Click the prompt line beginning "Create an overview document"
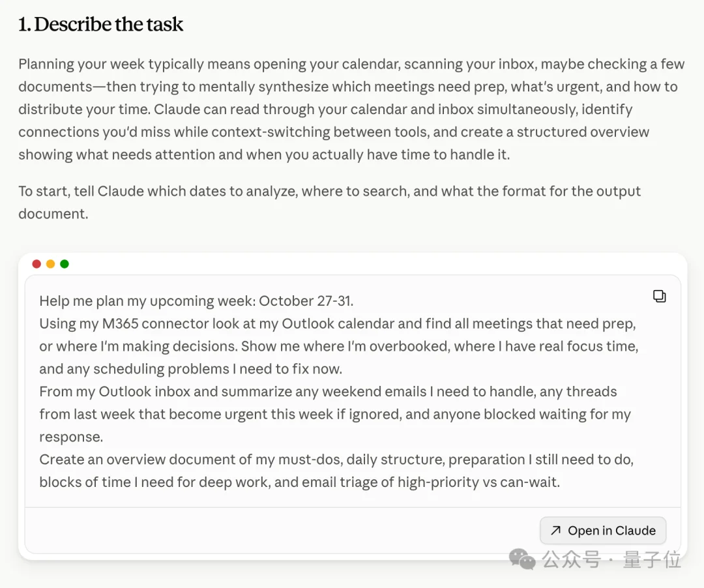This screenshot has height=588, width=704. point(336,471)
